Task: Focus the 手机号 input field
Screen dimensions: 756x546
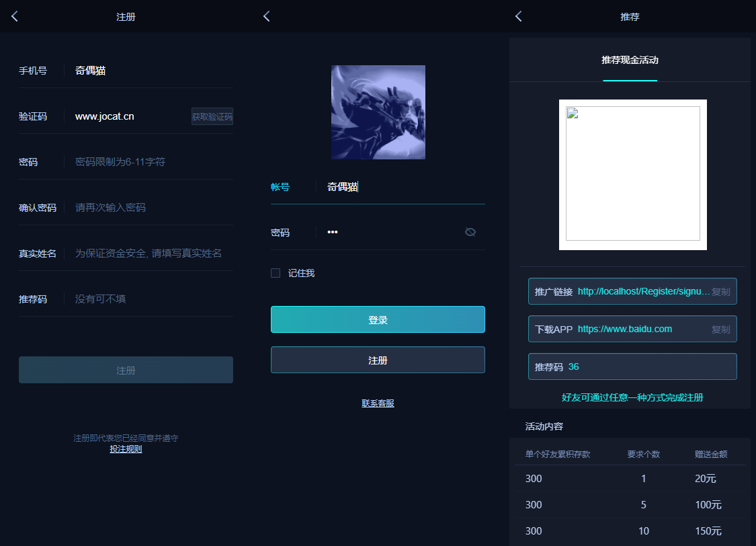Action: point(153,71)
